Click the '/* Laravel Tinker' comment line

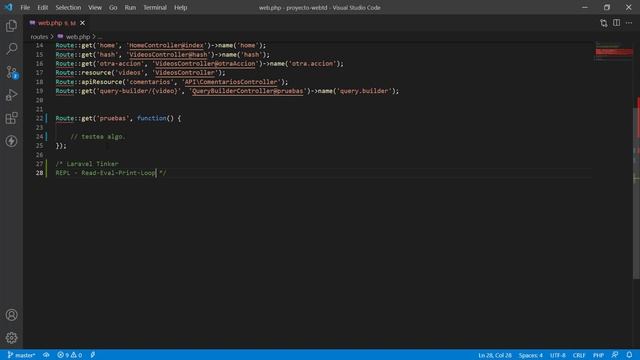pyautogui.click(x=87, y=164)
